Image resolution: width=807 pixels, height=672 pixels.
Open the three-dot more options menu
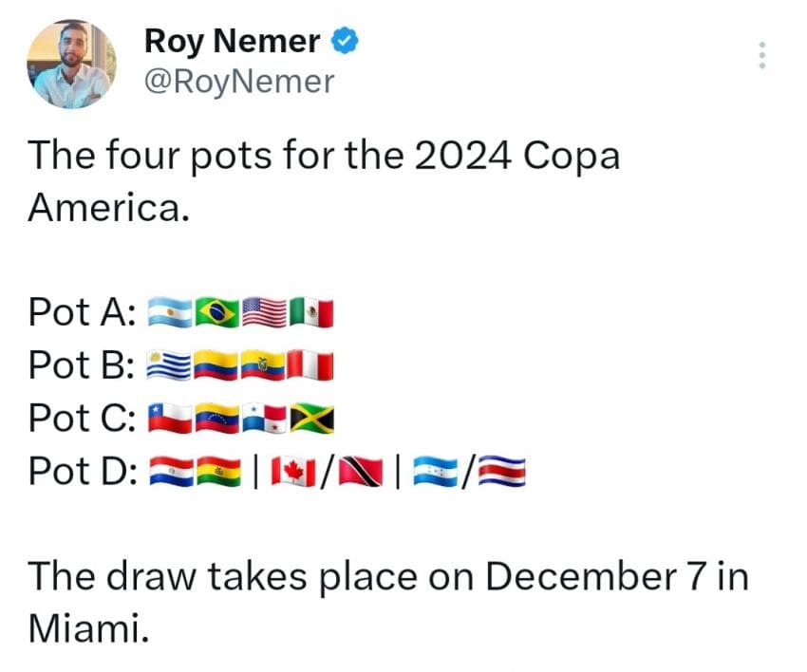[x=760, y=56]
